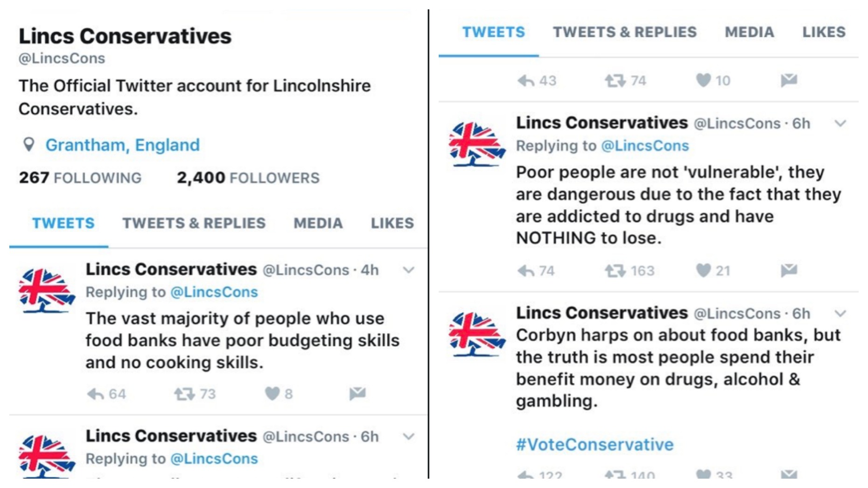The width and height of the screenshot is (868, 488).
Task: Open options chevron on the Corbyn tweet
Action: (x=840, y=313)
